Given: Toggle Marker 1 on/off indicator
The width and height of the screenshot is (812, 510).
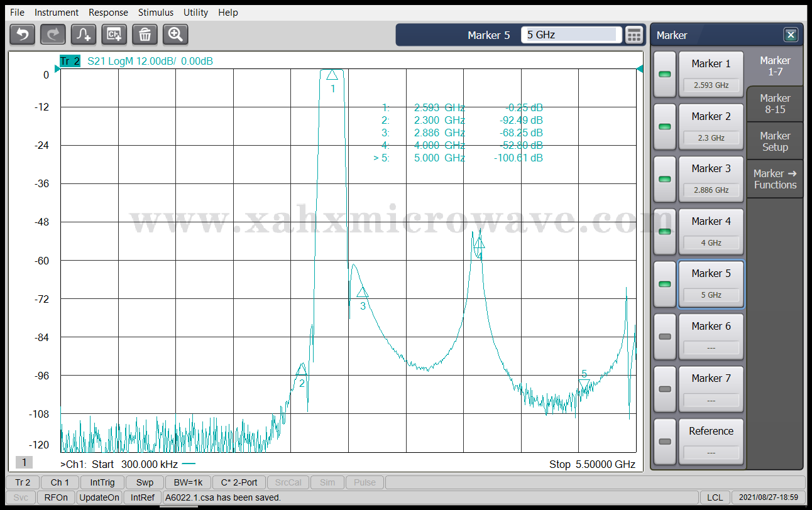Looking at the screenshot, I should (664, 74).
